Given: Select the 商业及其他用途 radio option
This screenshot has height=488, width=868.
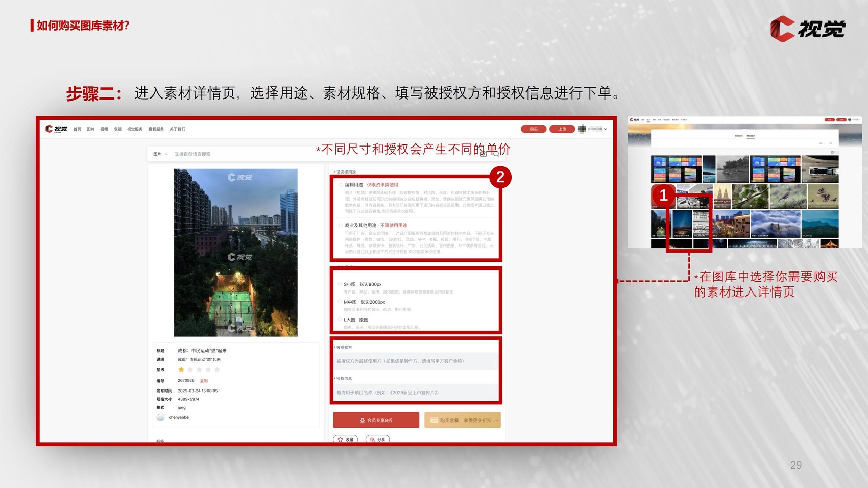Looking at the screenshot, I should point(341,225).
